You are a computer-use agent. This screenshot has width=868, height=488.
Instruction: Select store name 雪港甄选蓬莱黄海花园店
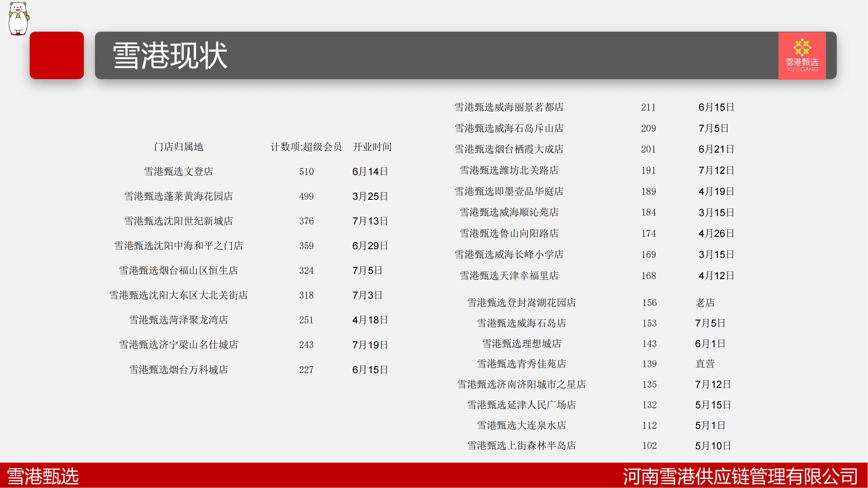coord(179,196)
